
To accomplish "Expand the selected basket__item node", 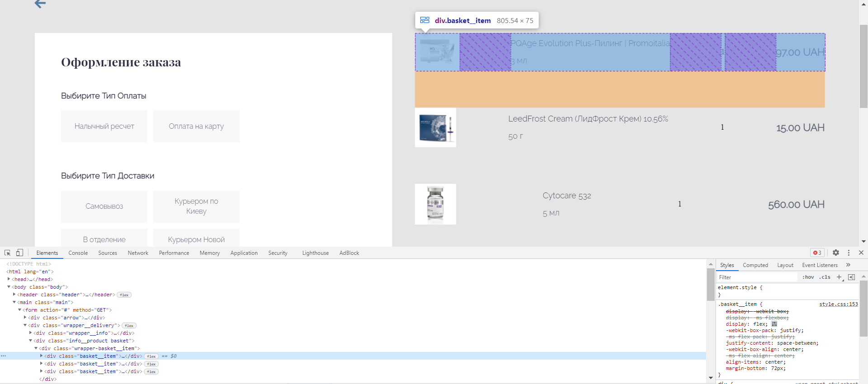I will coord(41,356).
